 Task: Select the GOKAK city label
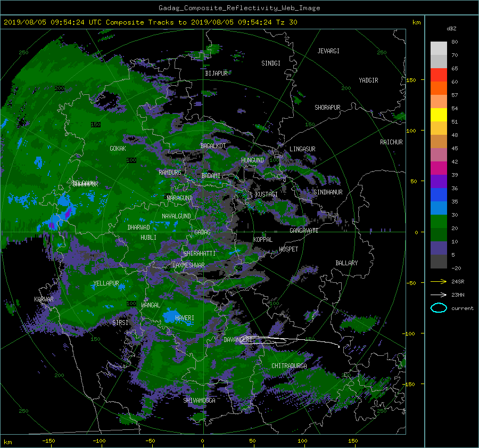pyautogui.click(x=118, y=149)
